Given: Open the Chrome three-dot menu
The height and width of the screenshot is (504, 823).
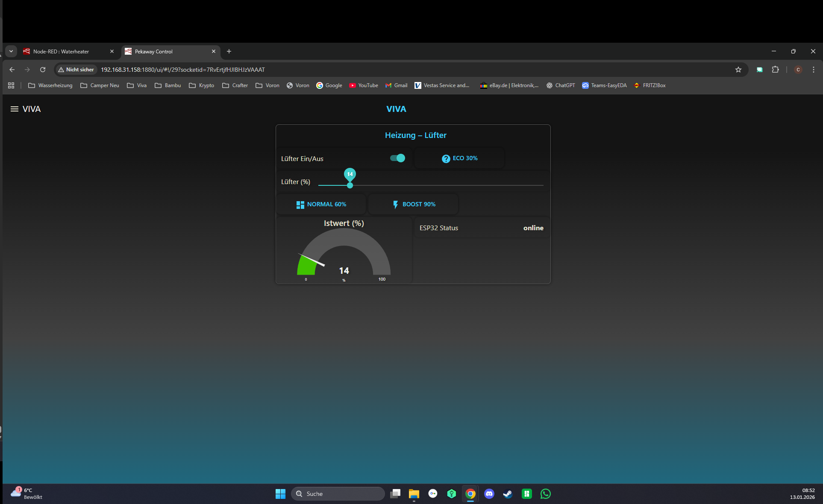Looking at the screenshot, I should [x=814, y=70].
